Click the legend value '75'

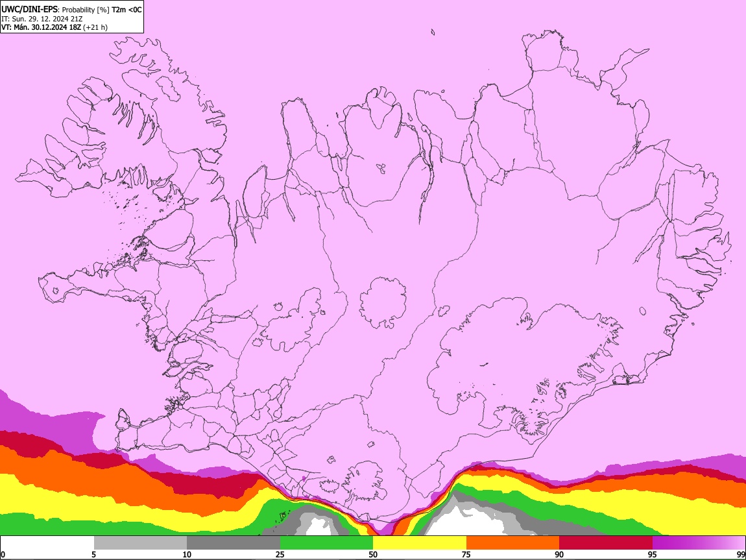[466, 555]
